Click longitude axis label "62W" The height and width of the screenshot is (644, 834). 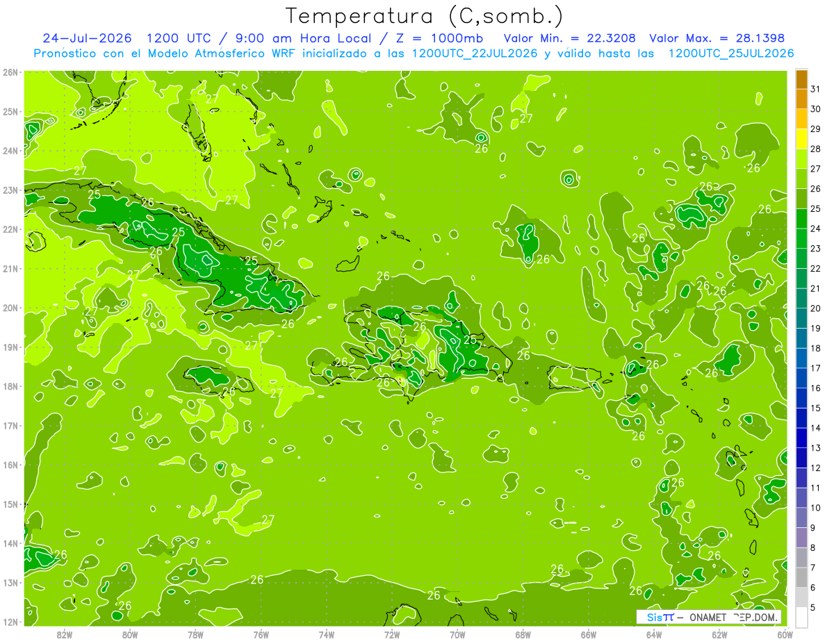[x=719, y=634]
